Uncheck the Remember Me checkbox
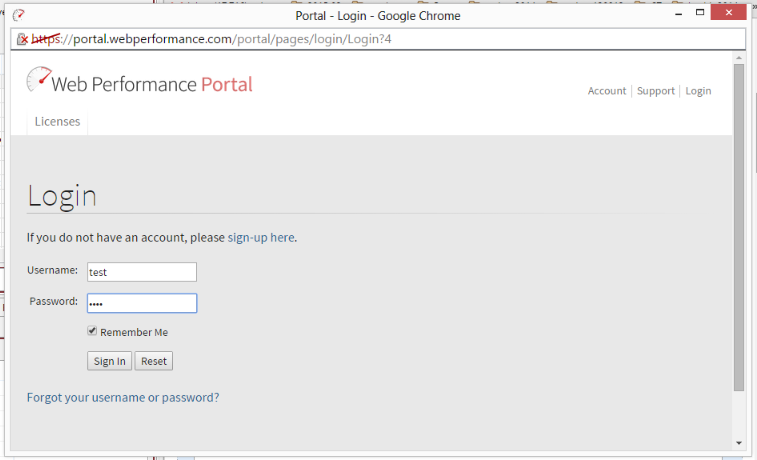This screenshot has width=757, height=460. click(92, 331)
